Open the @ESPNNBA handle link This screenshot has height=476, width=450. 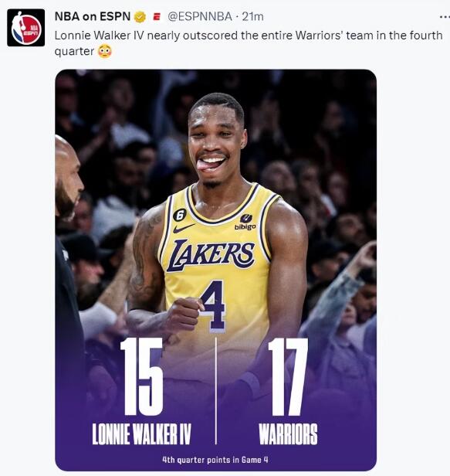pyautogui.click(x=200, y=16)
